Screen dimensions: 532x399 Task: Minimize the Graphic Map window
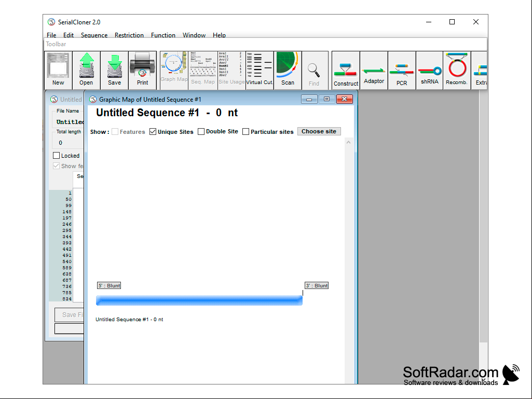coord(309,99)
